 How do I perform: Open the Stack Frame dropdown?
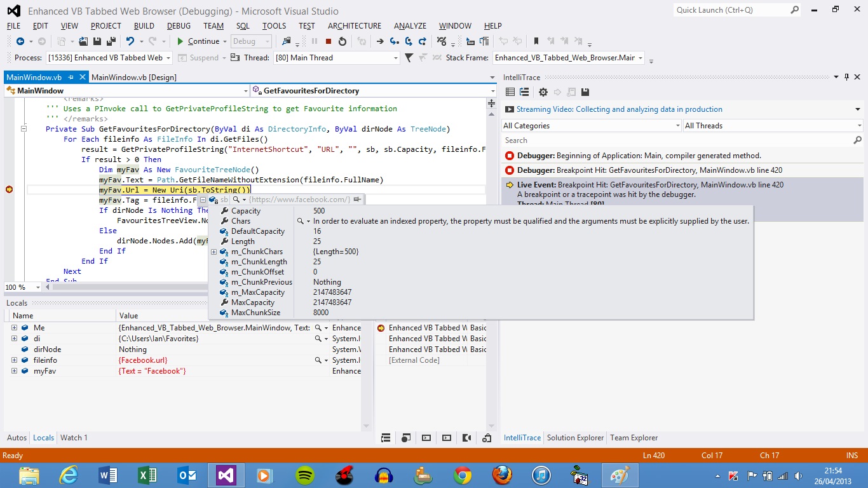click(641, 58)
